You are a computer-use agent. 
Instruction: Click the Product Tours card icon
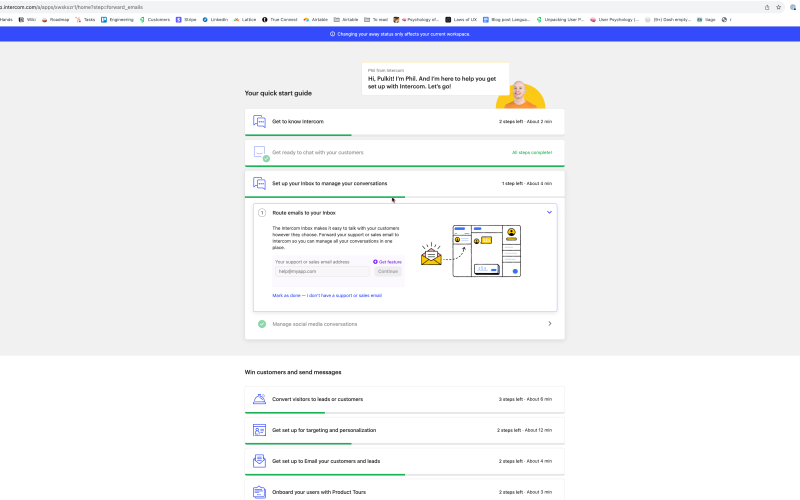(x=259, y=492)
